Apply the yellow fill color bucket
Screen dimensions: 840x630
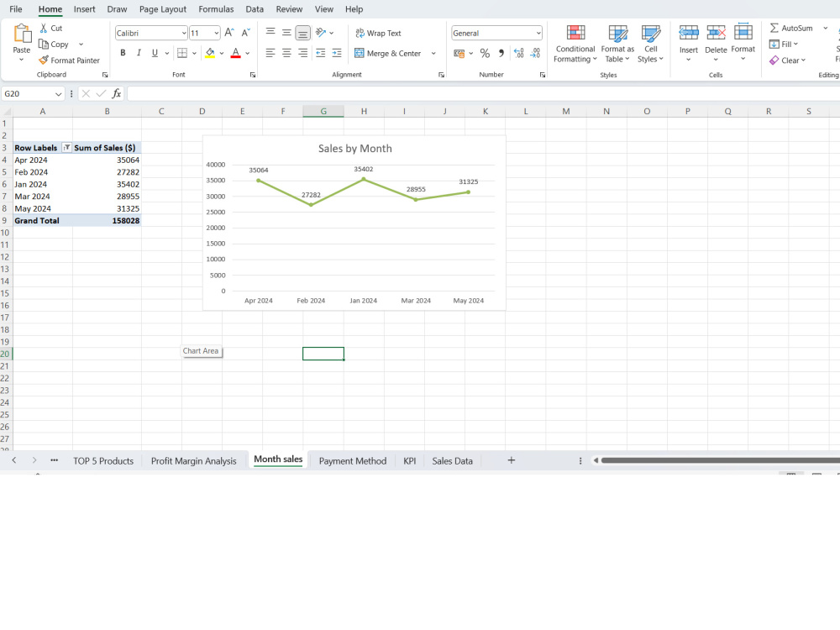point(210,53)
